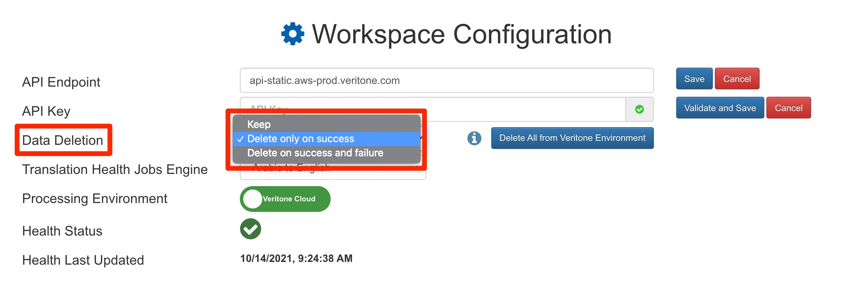Click the green API Key validation checkmark
The image size is (868, 289).
(640, 109)
